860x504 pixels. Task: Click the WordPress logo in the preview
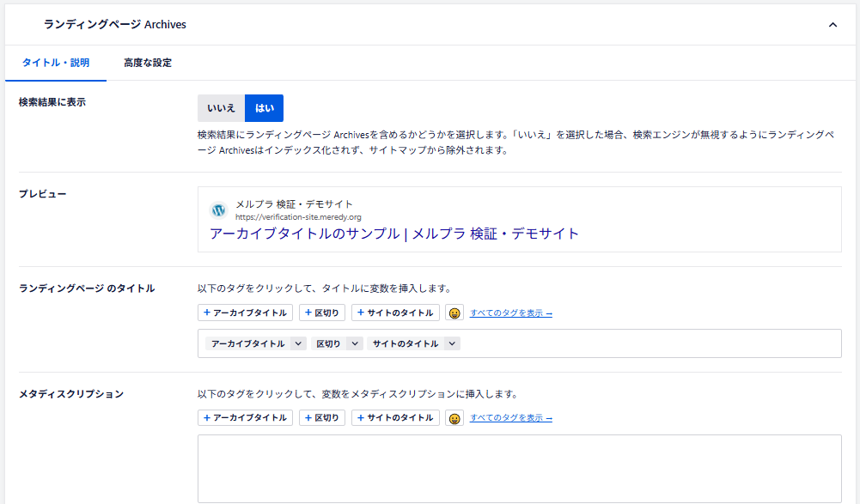218,210
